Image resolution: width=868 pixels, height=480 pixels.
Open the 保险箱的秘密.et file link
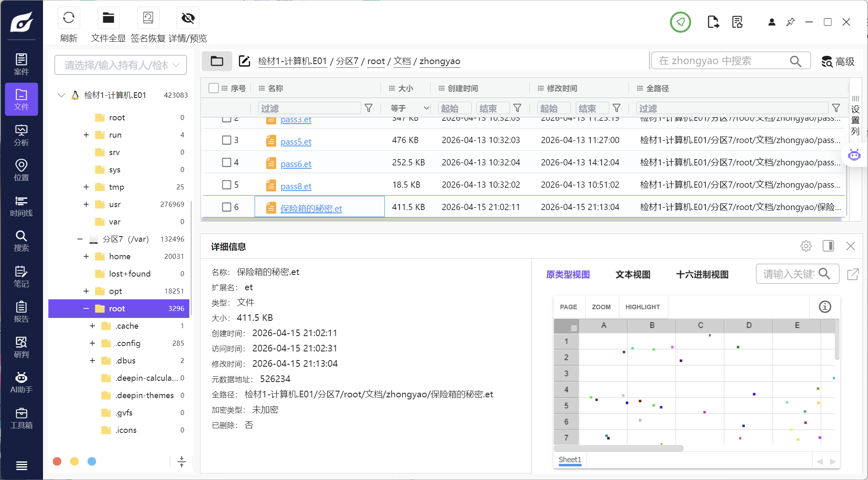pos(311,208)
